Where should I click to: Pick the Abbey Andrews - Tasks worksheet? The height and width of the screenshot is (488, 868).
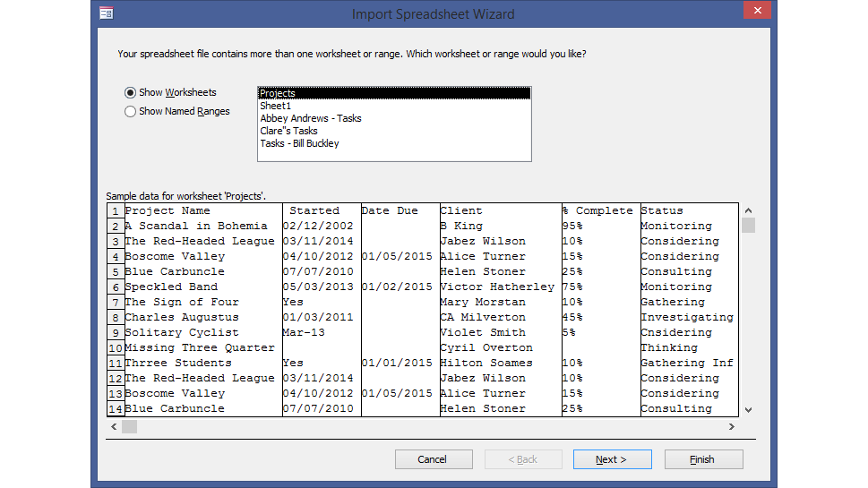[394, 118]
